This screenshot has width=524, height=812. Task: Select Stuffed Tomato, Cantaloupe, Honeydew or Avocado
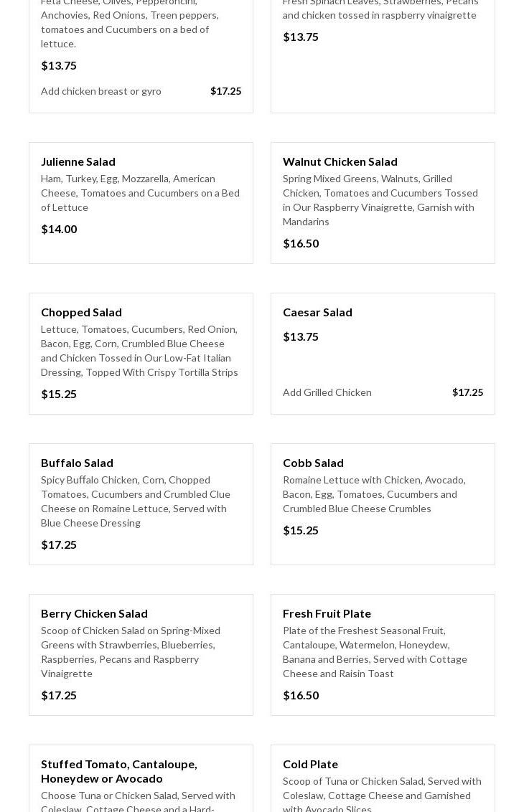tap(119, 771)
